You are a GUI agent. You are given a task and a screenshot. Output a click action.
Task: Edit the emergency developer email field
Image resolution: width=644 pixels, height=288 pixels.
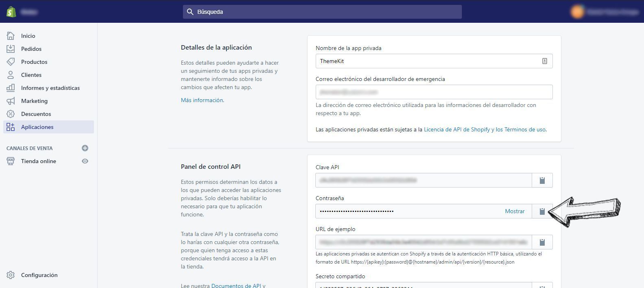pyautogui.click(x=434, y=92)
